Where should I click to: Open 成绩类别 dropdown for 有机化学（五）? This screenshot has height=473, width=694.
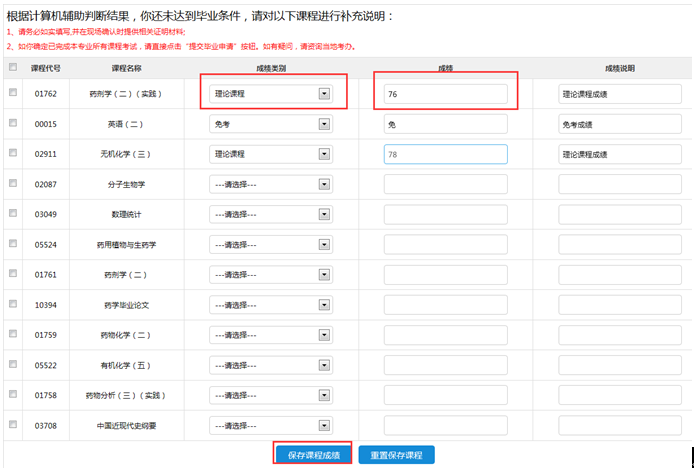pyautogui.click(x=271, y=364)
